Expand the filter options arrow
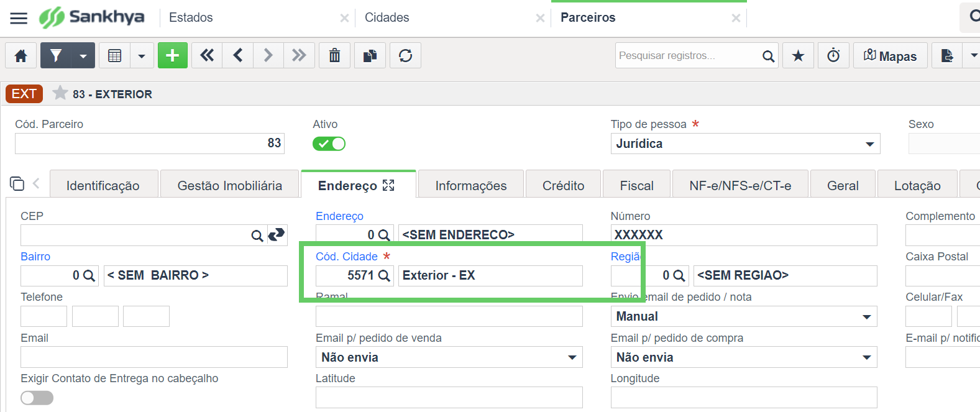The image size is (980, 412). pos(83,56)
